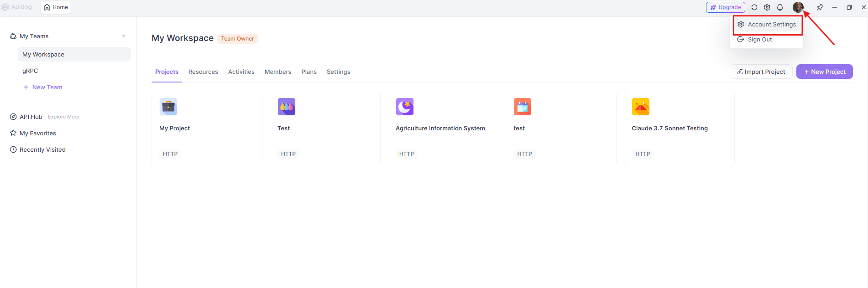Image resolution: width=868 pixels, height=288 pixels.
Task: Click the My Favorites star icon
Action: [x=13, y=133]
